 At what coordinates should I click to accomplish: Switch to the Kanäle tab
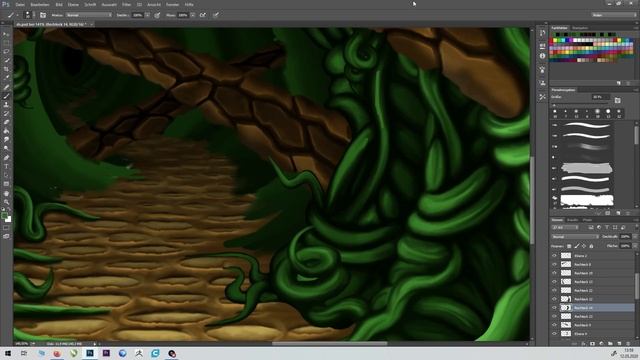(573, 220)
